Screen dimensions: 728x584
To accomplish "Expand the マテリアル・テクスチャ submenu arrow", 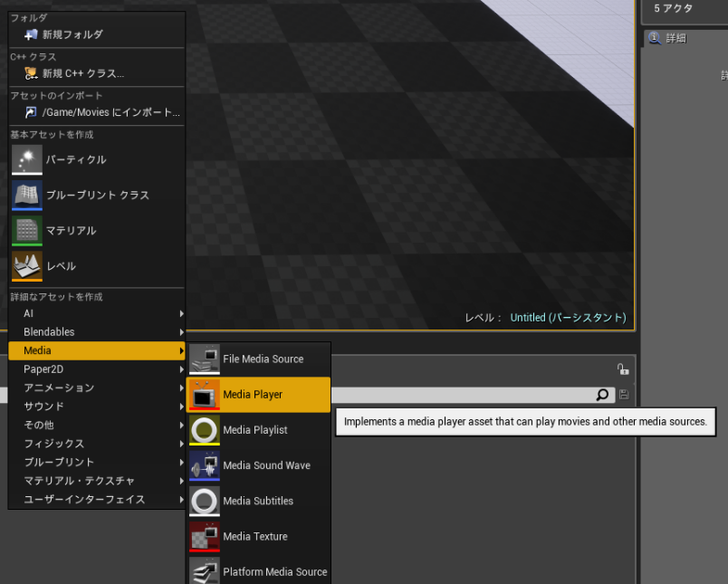I will click(181, 481).
